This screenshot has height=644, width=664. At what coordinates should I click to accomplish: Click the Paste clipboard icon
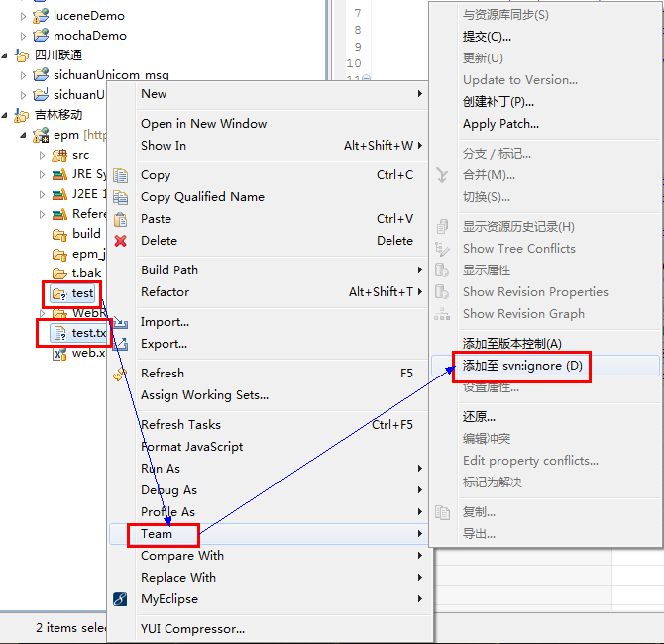coord(120,219)
